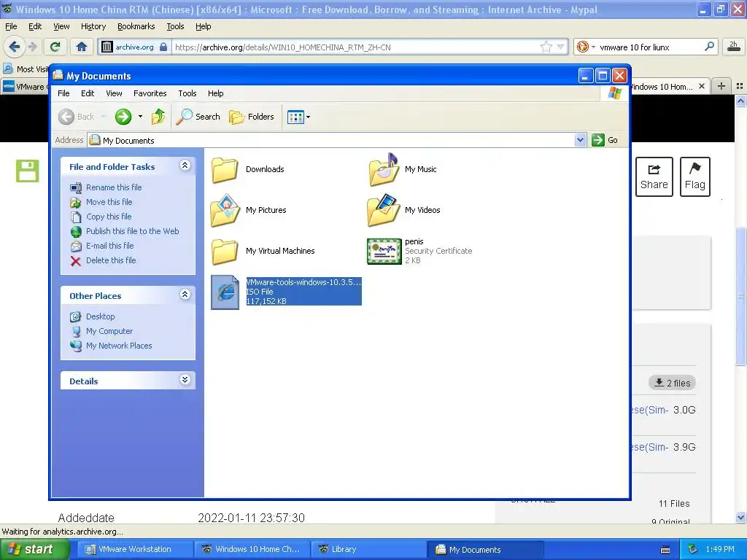
Task: Click the Rename this file icon
Action: pos(76,187)
